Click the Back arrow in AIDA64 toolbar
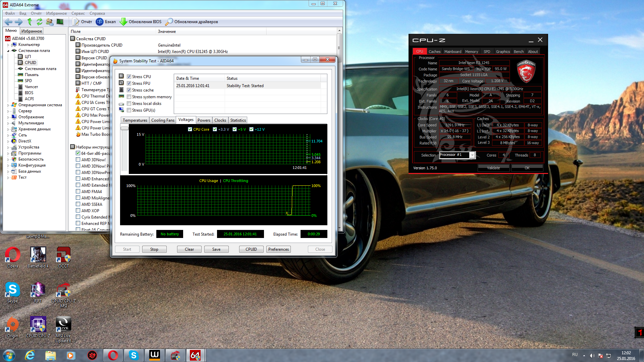Screen dimensions: 644x362 click(8, 22)
